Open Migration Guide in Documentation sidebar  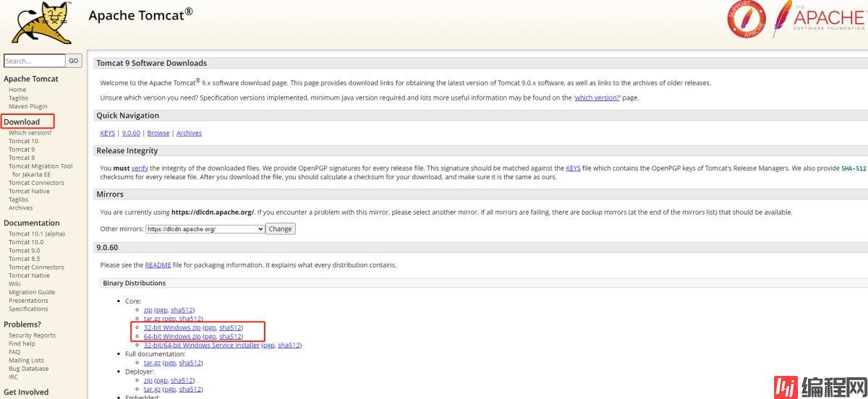[x=32, y=292]
